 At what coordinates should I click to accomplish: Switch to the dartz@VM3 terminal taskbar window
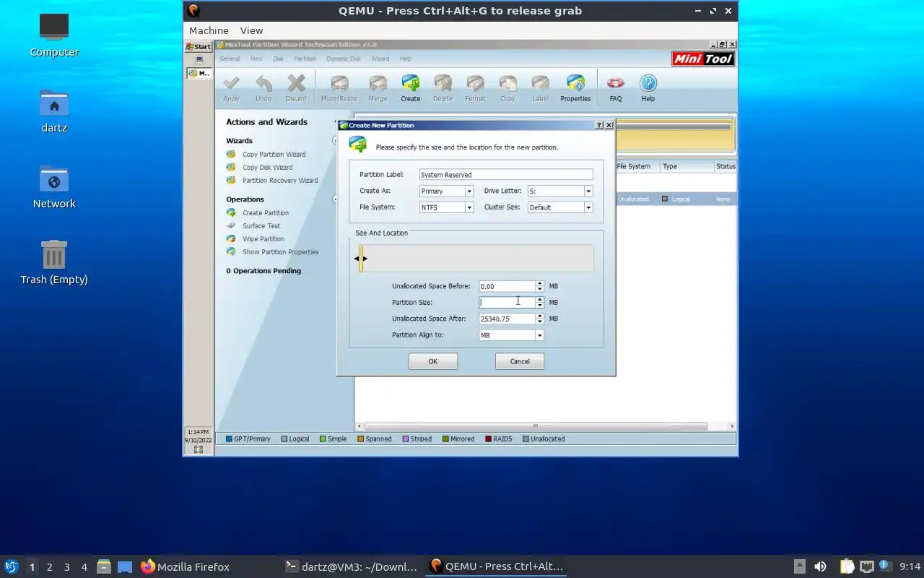click(x=352, y=567)
